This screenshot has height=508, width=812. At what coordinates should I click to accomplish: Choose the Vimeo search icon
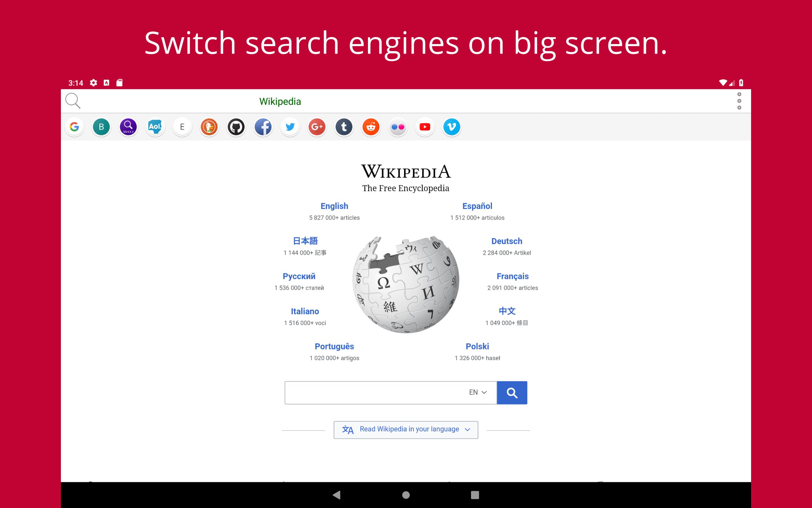point(452,127)
